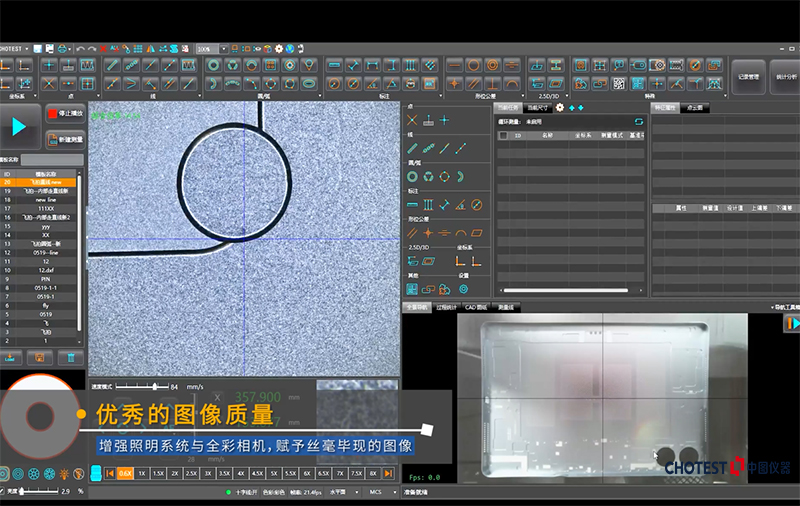This screenshot has width=800, height=506.
Task: Expand the line group ribbon arrow
Action: pos(200,96)
